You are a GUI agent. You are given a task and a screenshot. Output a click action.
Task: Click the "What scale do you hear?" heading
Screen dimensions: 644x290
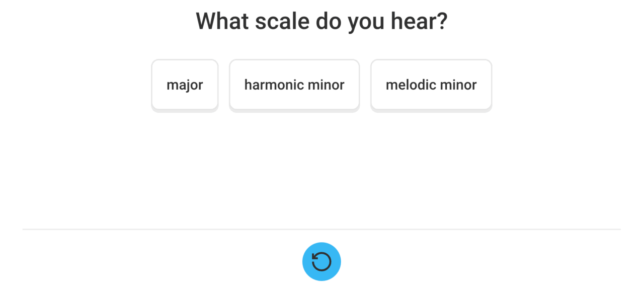pyautogui.click(x=321, y=21)
